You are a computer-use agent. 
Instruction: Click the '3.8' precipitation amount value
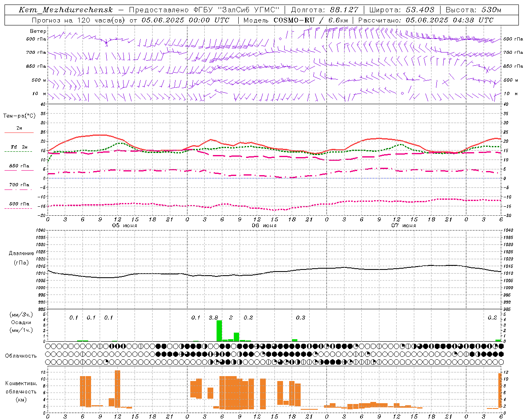[213, 318]
